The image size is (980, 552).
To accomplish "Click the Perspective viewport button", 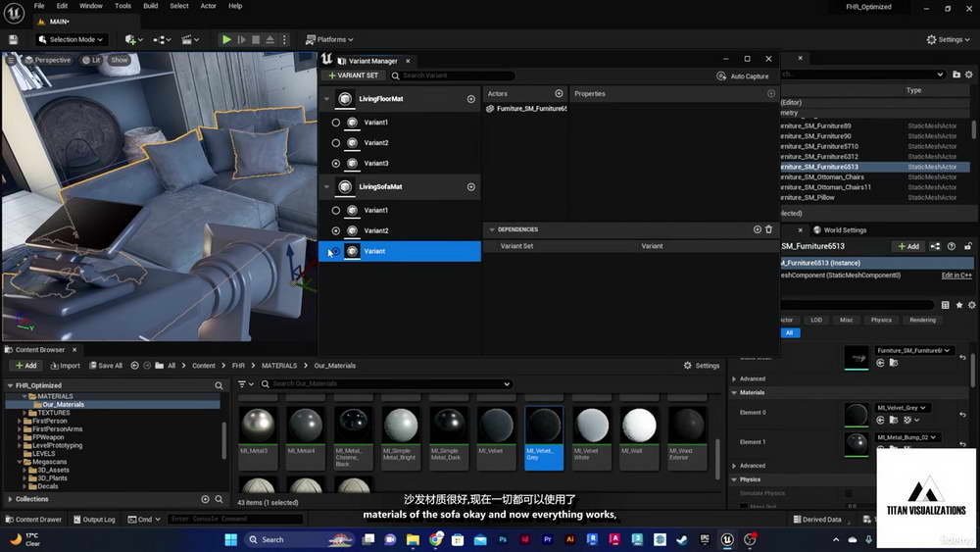I will [x=47, y=60].
